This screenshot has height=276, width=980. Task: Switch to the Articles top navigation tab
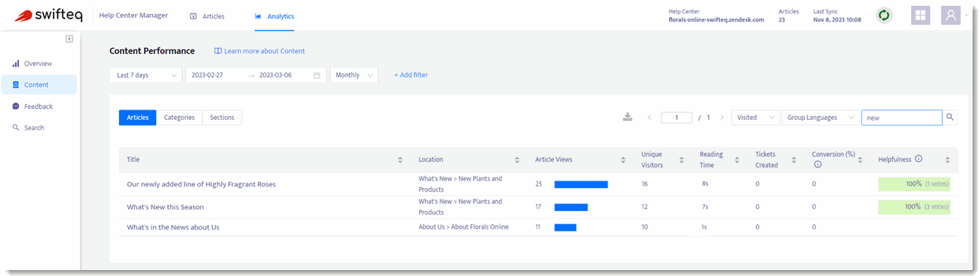(x=207, y=16)
